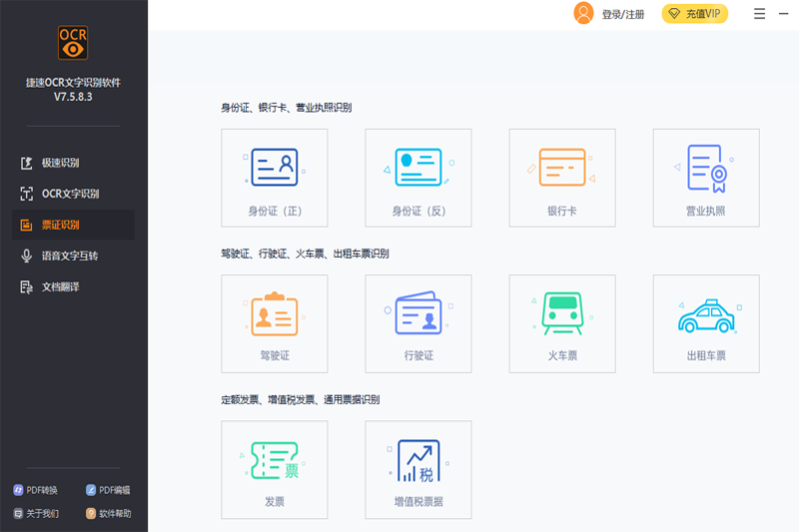799x532 pixels.
Task: Click the 充值VIP recharge button
Action: pyautogui.click(x=695, y=14)
